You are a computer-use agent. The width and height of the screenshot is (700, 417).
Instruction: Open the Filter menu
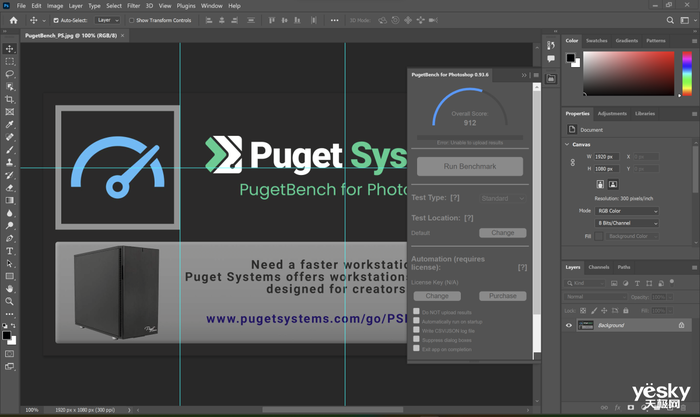(133, 6)
